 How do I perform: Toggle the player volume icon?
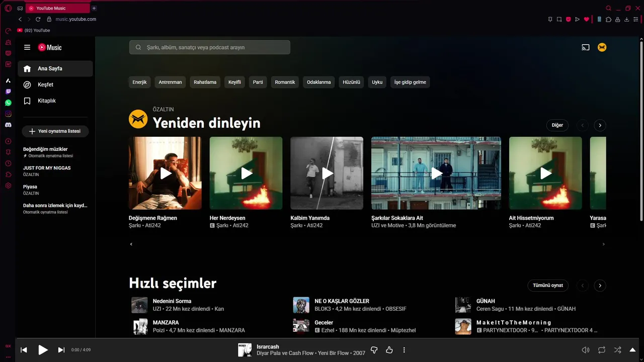[x=586, y=350]
